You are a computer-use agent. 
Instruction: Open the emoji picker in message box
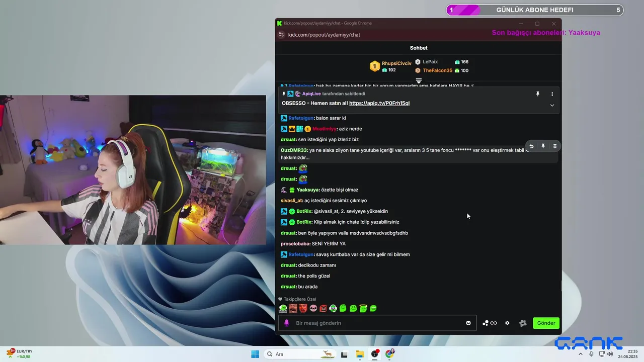[x=468, y=323]
